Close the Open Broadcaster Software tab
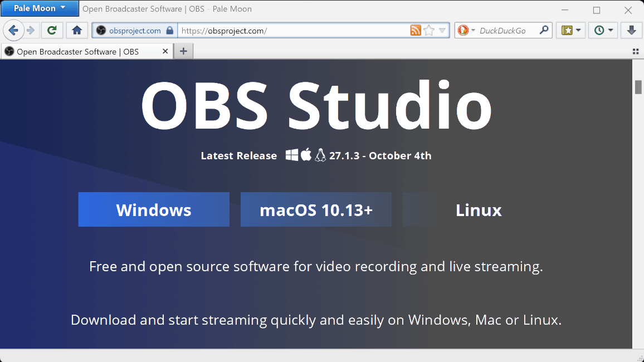The height and width of the screenshot is (362, 644). [x=165, y=51]
